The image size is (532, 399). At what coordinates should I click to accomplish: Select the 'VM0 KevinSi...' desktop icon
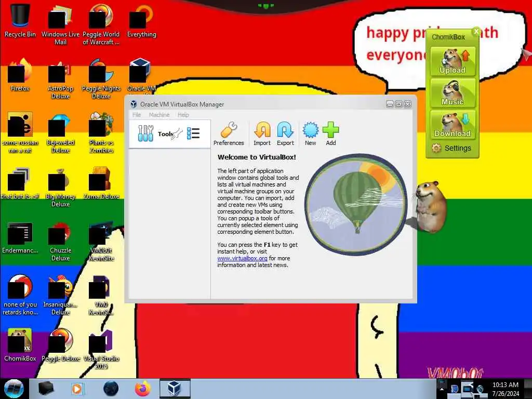click(101, 295)
